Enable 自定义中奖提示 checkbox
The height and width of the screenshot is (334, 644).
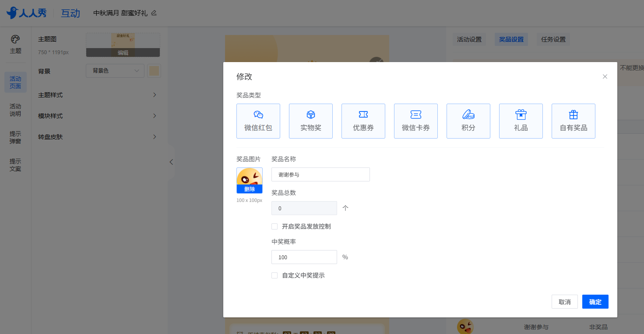tap(274, 275)
